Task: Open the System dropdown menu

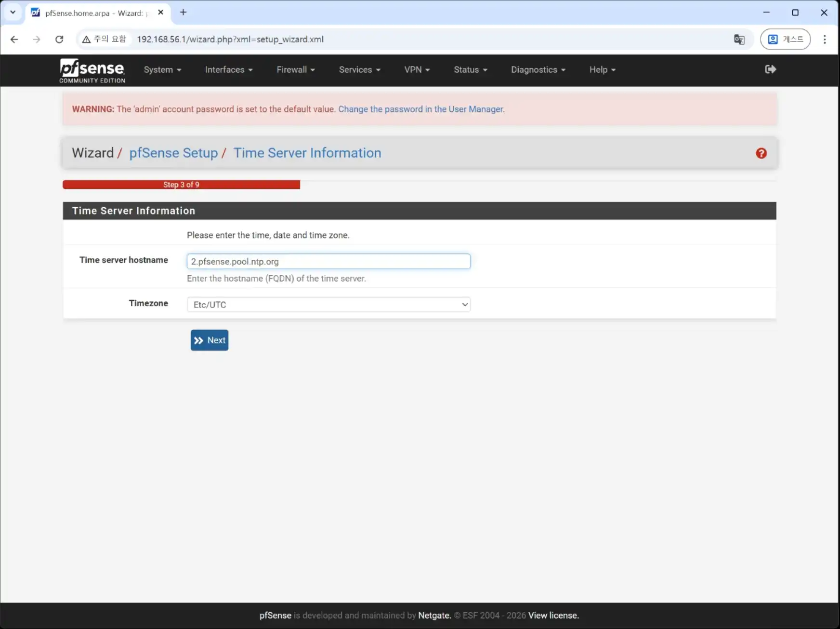Action: coord(162,70)
